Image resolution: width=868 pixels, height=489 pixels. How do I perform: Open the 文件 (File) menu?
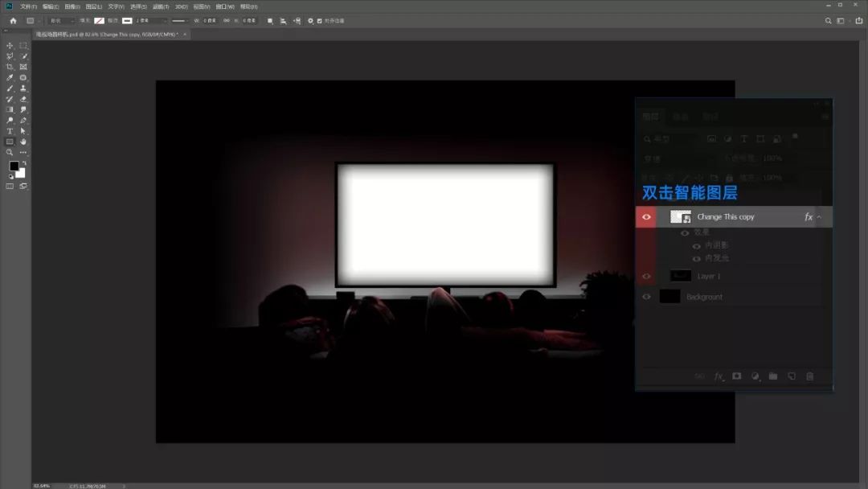pos(28,6)
